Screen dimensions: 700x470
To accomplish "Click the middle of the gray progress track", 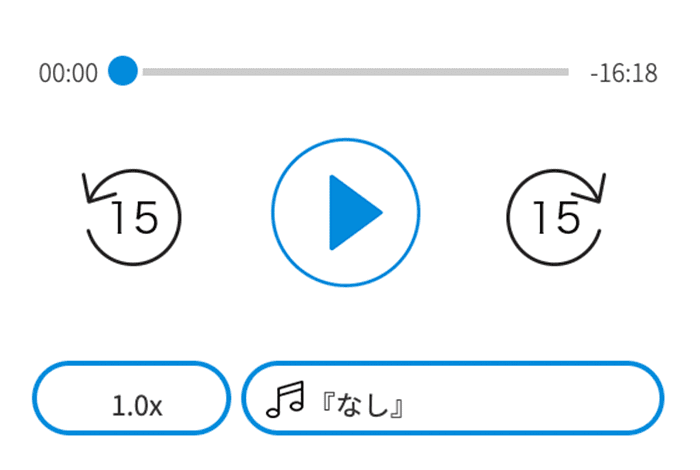I will [355, 72].
